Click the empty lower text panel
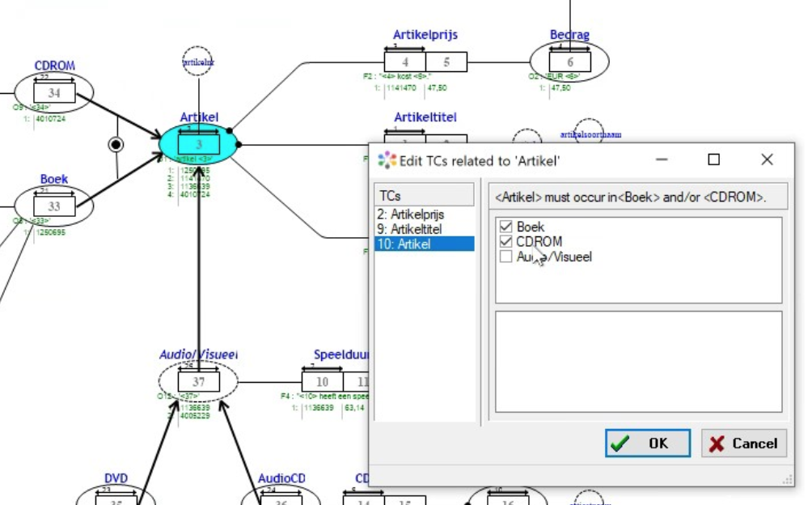 (x=638, y=361)
